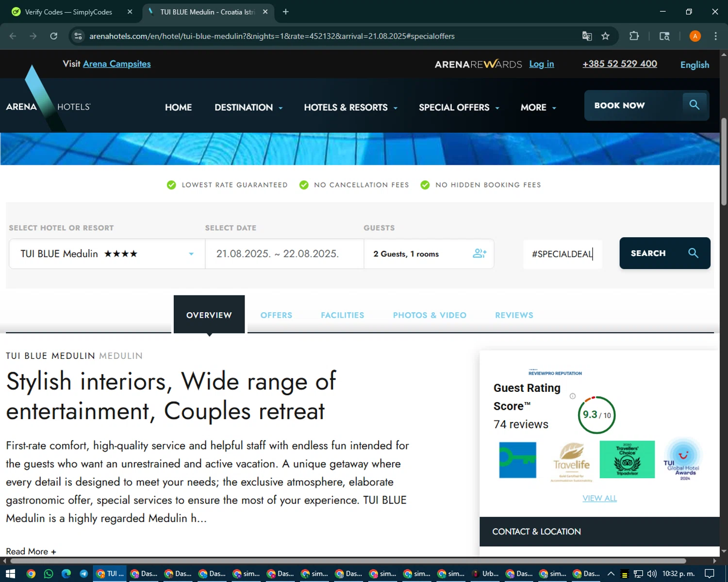Viewport: 728px width, 582px height.
Task: Open site information icon in address bar
Action: coord(78,36)
